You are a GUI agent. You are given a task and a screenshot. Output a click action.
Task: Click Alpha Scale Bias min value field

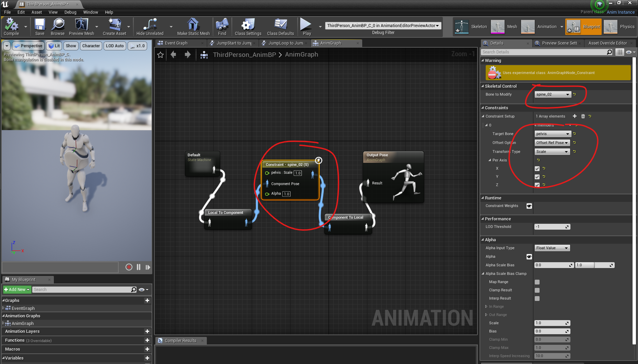tap(554, 265)
